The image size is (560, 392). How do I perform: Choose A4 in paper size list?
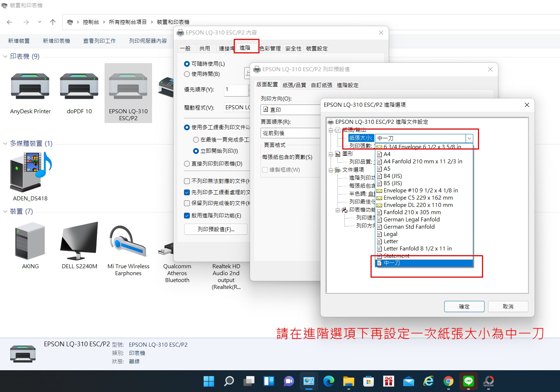point(424,154)
